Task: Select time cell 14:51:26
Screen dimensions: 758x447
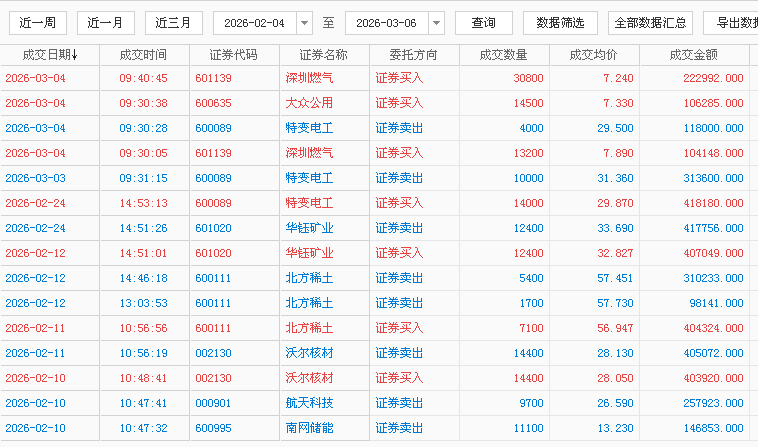Action: coord(144,228)
